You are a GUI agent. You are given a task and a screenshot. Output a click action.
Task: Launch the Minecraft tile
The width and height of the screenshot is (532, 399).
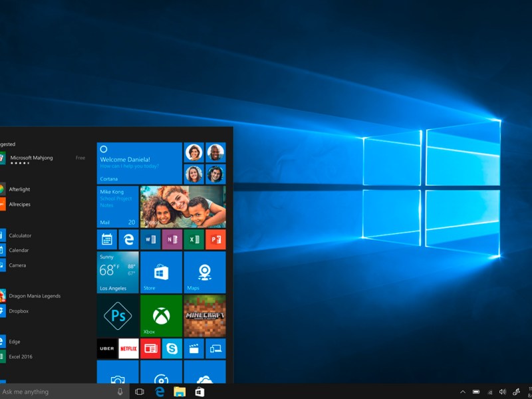(x=205, y=315)
